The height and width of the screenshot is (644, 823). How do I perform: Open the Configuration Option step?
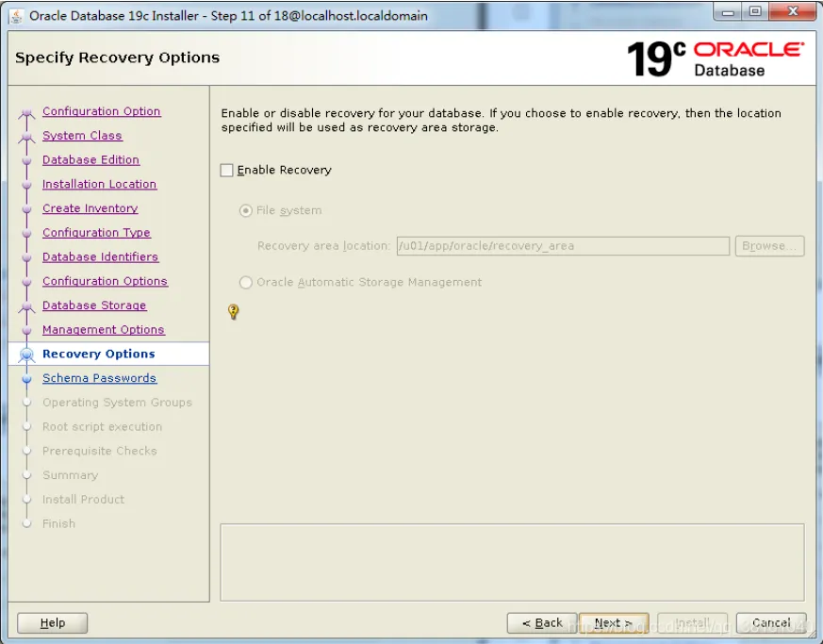(x=101, y=111)
